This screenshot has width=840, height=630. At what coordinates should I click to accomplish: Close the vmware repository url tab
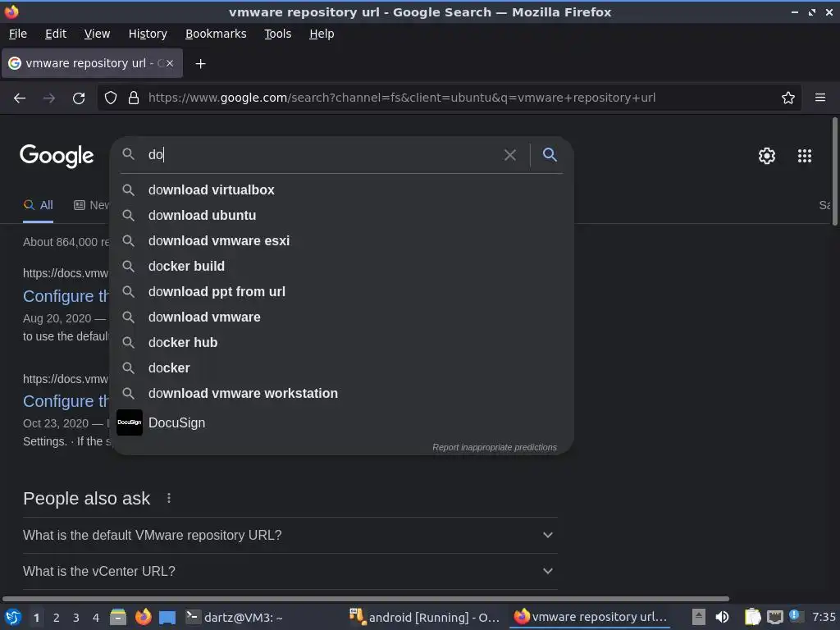pyautogui.click(x=170, y=63)
